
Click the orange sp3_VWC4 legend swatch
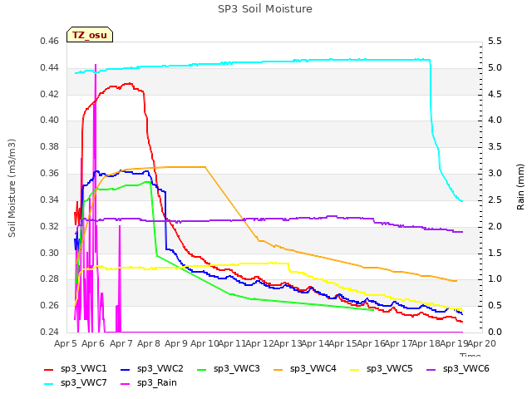278,369
